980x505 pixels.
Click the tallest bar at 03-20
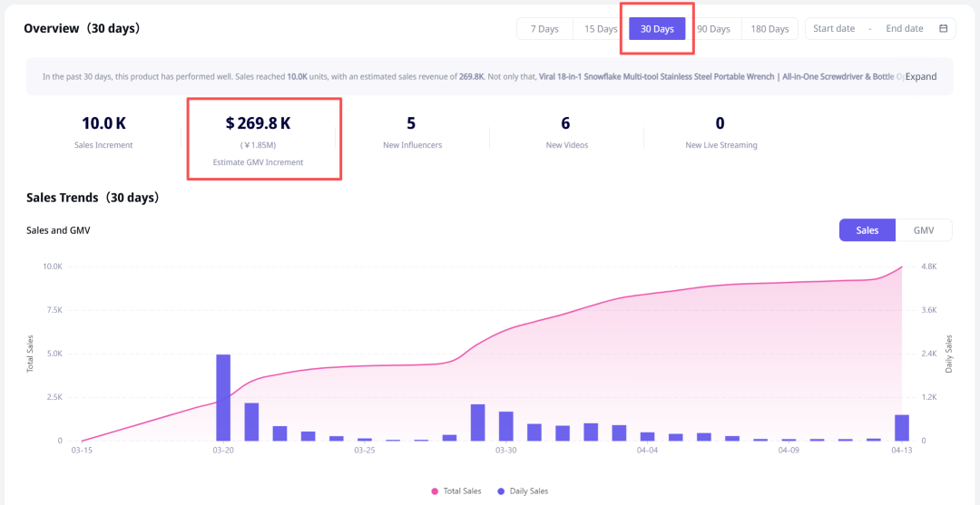[223, 399]
